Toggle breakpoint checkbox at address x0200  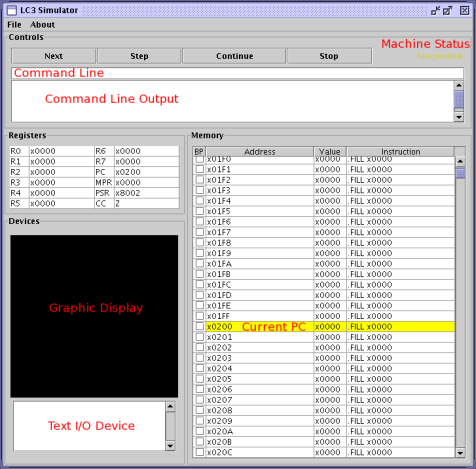[x=200, y=326]
